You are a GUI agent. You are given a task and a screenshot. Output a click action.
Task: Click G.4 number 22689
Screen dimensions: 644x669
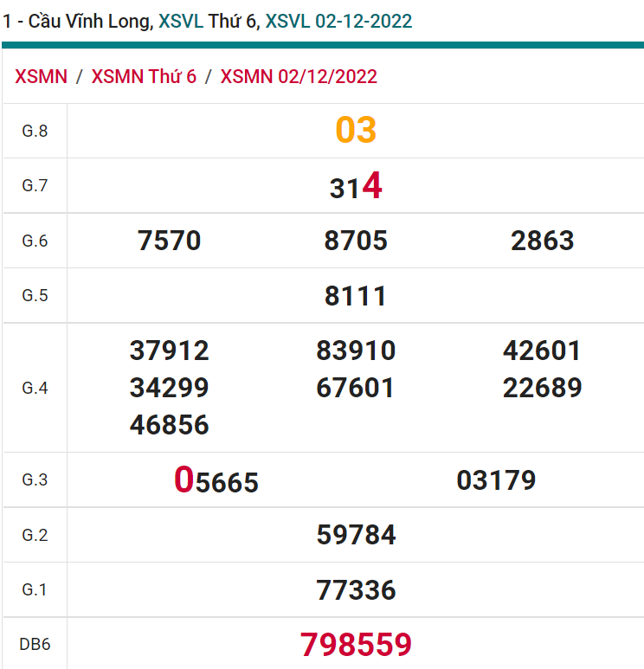coord(543,388)
